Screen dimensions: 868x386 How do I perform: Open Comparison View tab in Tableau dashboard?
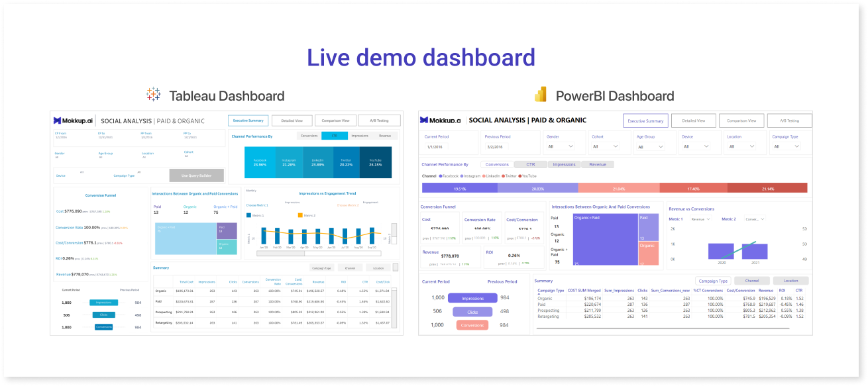pos(335,121)
